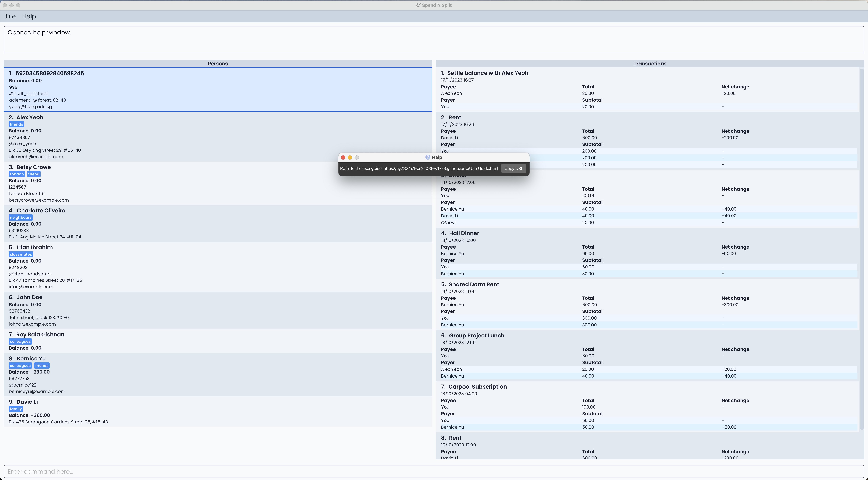Click the handle @irfan_handsome
This screenshot has width=868, height=480.
point(30,274)
